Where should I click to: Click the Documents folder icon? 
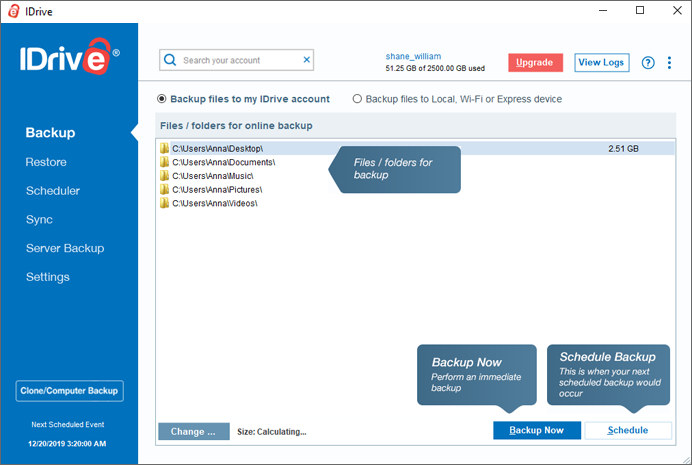pyautogui.click(x=165, y=162)
